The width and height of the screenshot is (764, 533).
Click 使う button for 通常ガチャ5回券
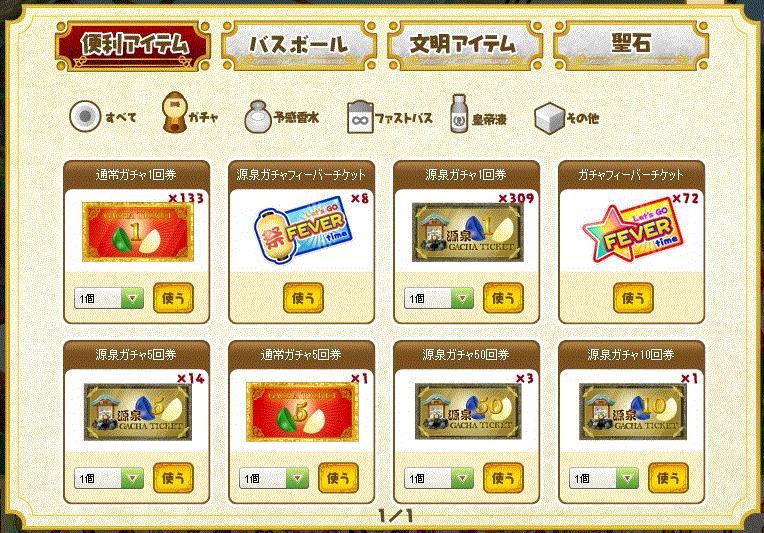(338, 478)
